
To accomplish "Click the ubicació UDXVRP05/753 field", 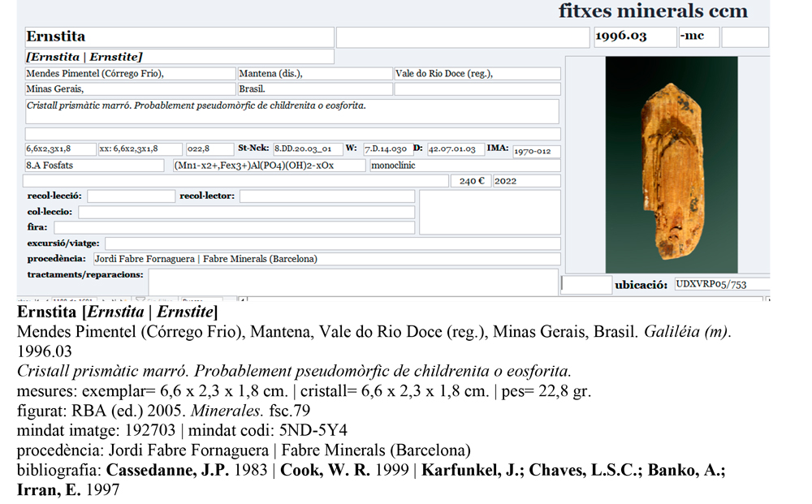I will coord(719,285).
